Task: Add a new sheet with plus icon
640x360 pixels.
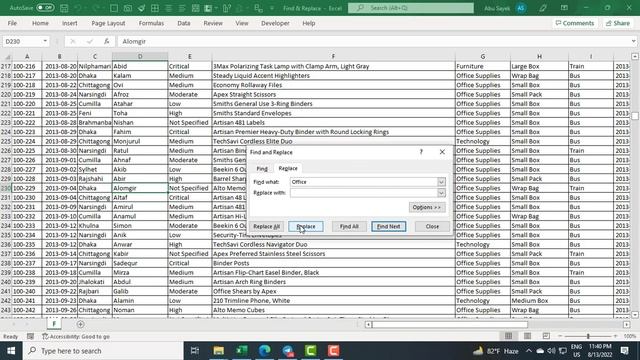Action: 80,324
